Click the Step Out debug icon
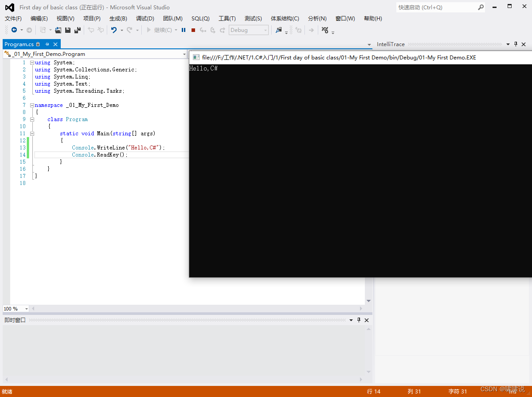 [223, 30]
